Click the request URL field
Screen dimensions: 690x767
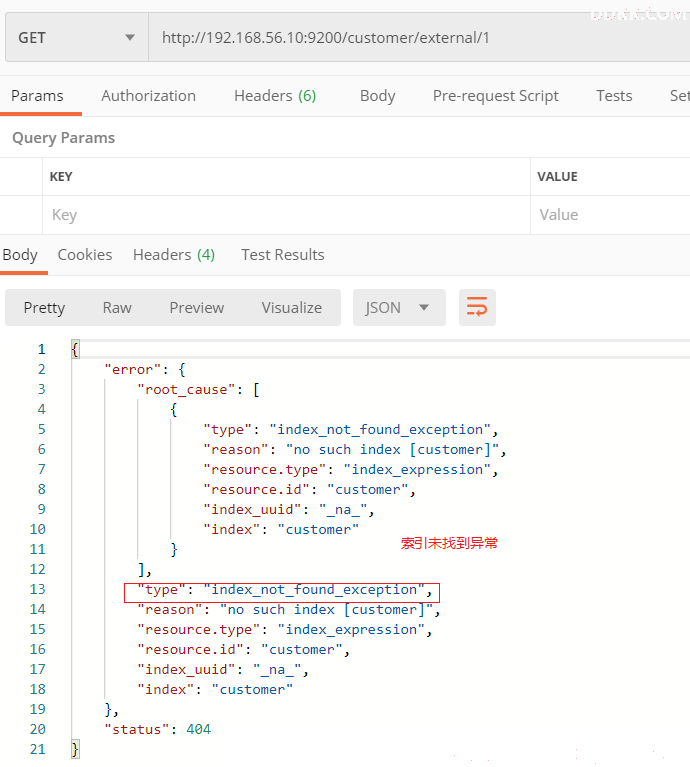coord(419,38)
